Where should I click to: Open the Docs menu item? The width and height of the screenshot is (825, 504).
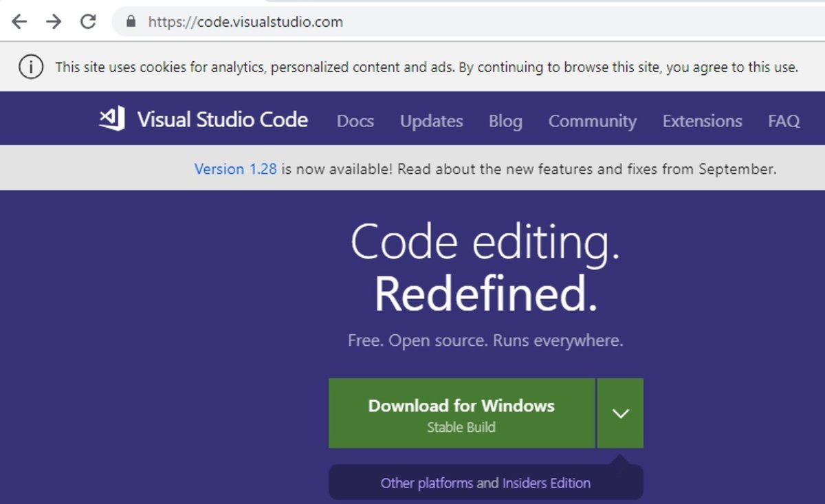355,121
